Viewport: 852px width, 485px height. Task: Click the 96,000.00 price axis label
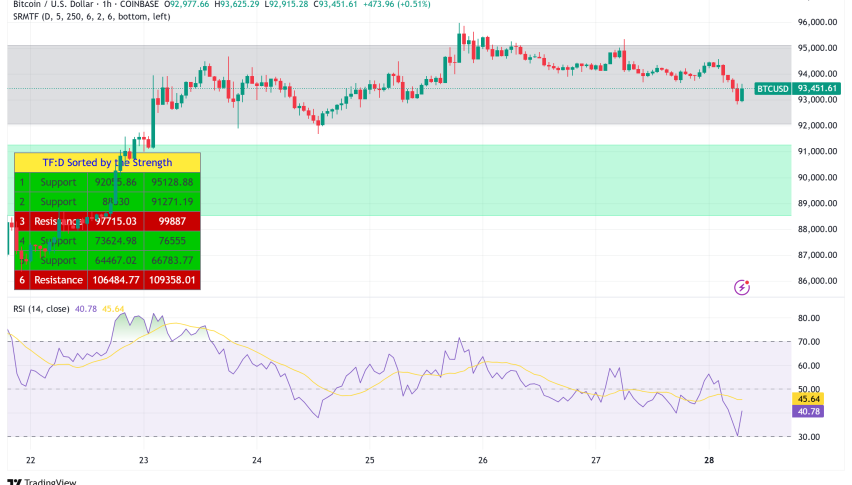[x=817, y=22]
